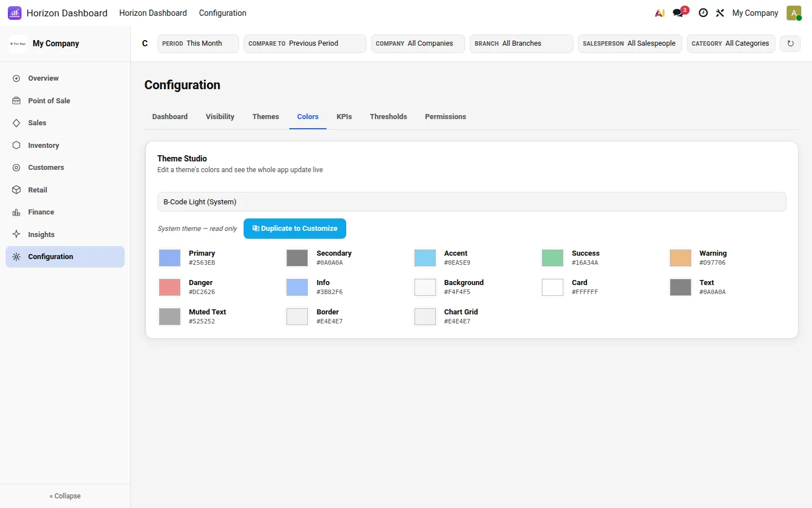Click Duplicate to Customize button
The height and width of the screenshot is (508, 812).
pos(295,229)
